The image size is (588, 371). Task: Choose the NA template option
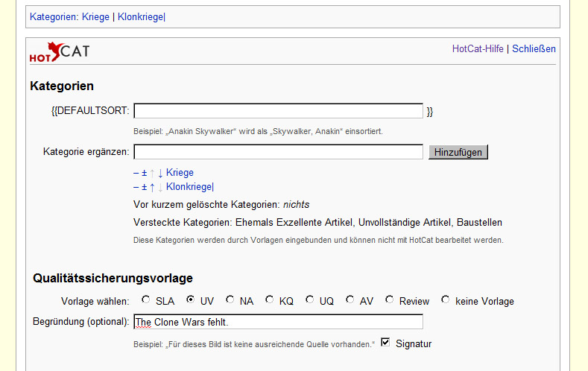click(230, 300)
